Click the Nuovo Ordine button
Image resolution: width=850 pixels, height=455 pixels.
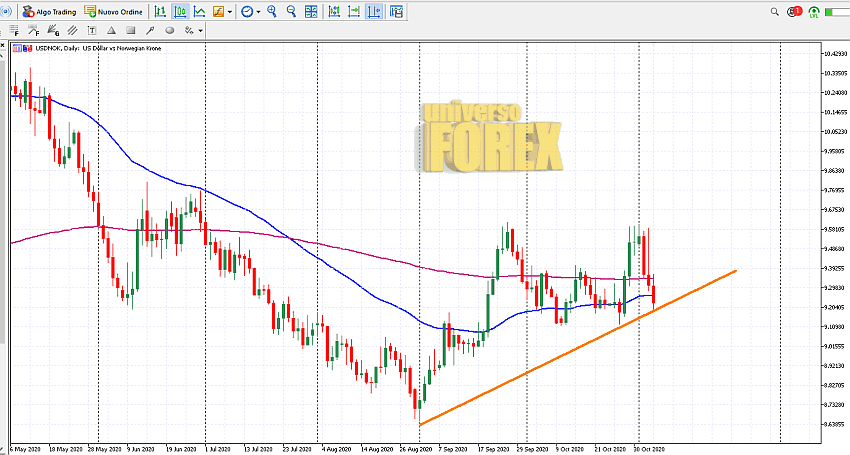click(113, 12)
